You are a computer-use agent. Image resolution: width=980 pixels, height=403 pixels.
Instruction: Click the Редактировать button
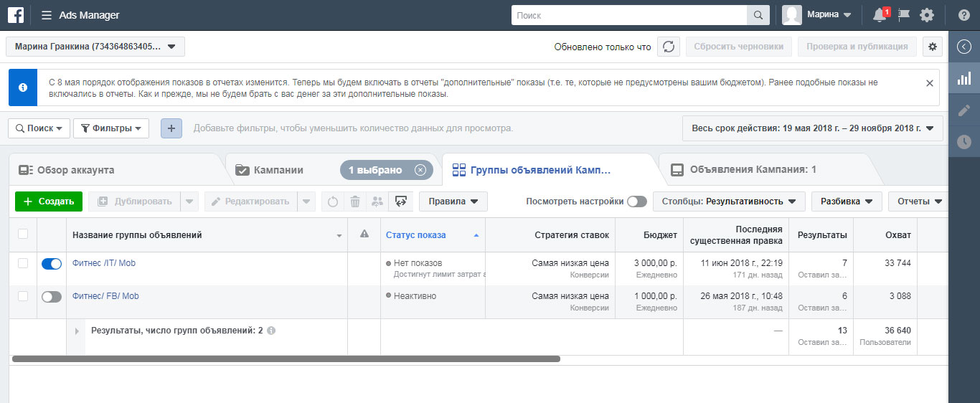pos(251,201)
